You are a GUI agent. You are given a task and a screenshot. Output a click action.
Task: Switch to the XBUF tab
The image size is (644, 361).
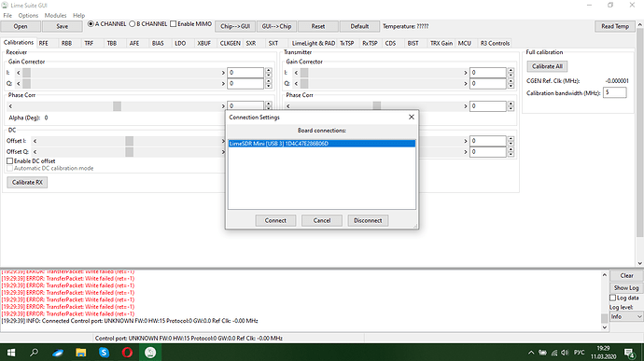[x=203, y=43]
